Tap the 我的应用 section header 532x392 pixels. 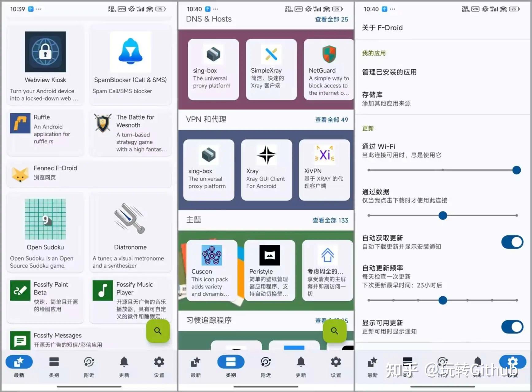pos(374,53)
